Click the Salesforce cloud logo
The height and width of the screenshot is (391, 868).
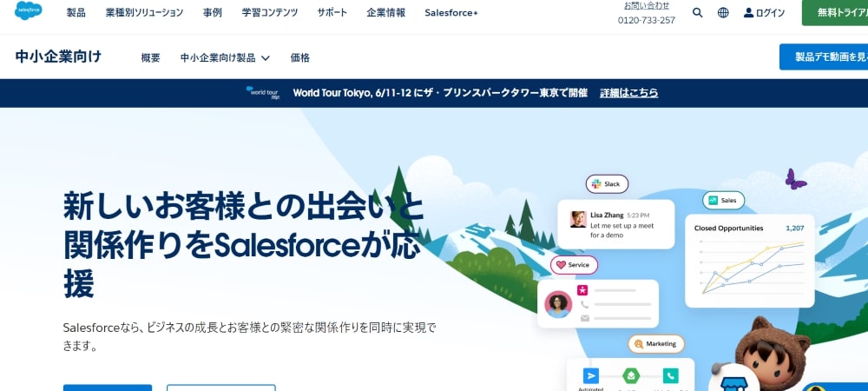pos(29,11)
